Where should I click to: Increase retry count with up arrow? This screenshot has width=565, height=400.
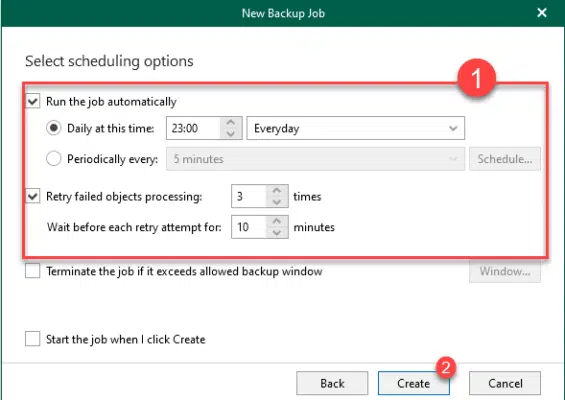click(x=277, y=191)
